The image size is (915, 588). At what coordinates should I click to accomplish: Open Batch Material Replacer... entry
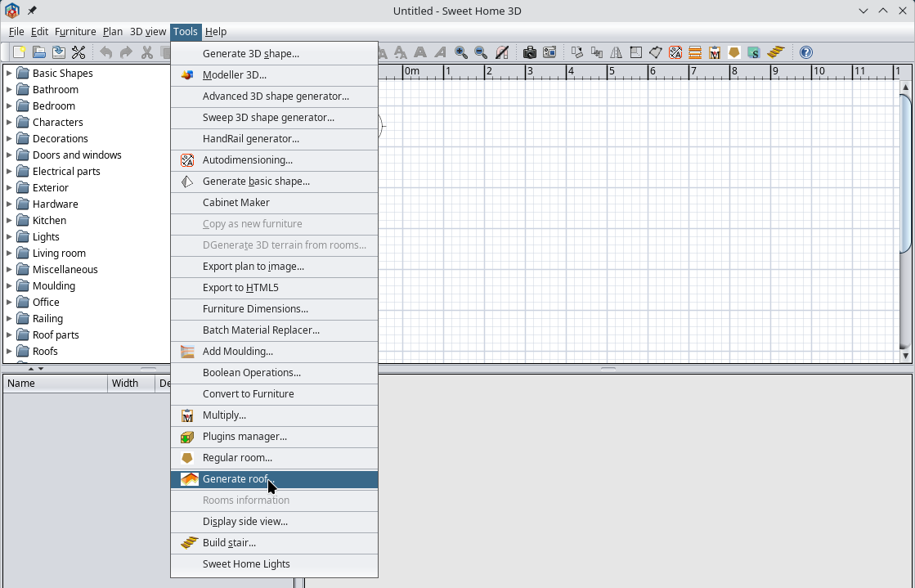click(x=274, y=330)
